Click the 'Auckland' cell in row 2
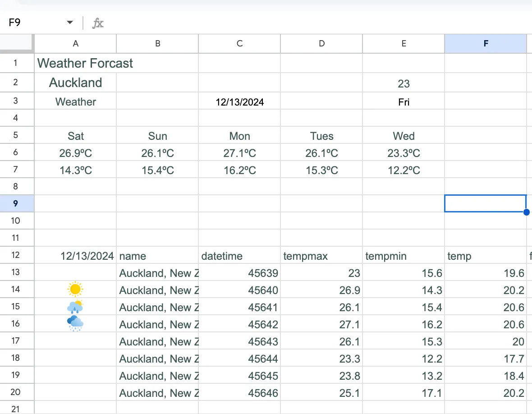Viewport: 532px width, 414px height. click(75, 83)
